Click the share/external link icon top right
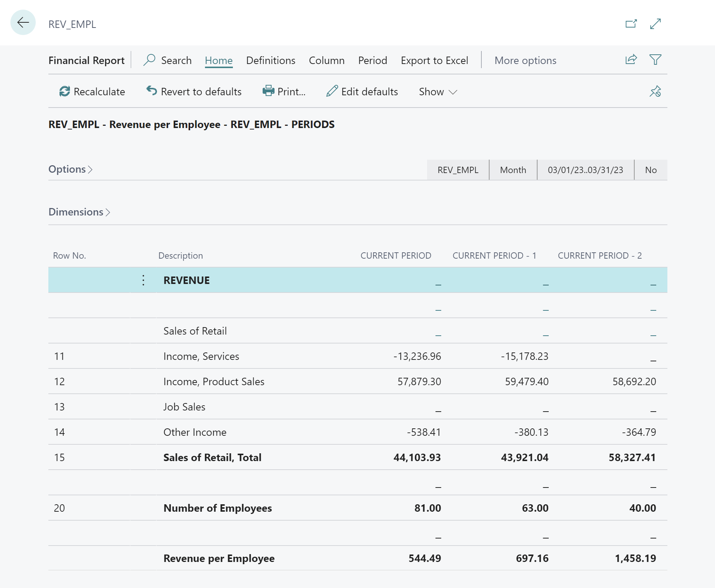Screen dimensions: 715x588 [x=631, y=24]
